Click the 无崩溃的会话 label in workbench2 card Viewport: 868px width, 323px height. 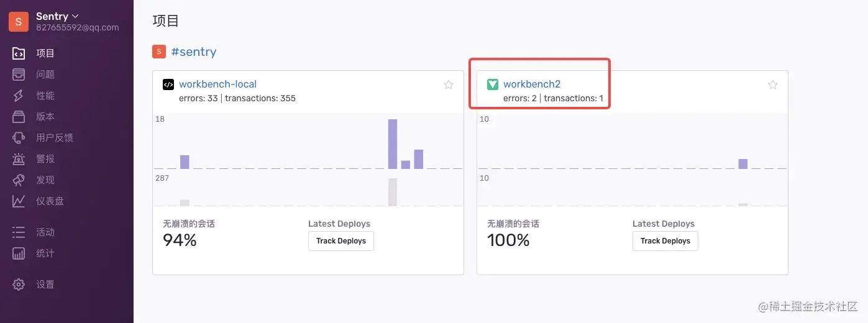point(513,224)
